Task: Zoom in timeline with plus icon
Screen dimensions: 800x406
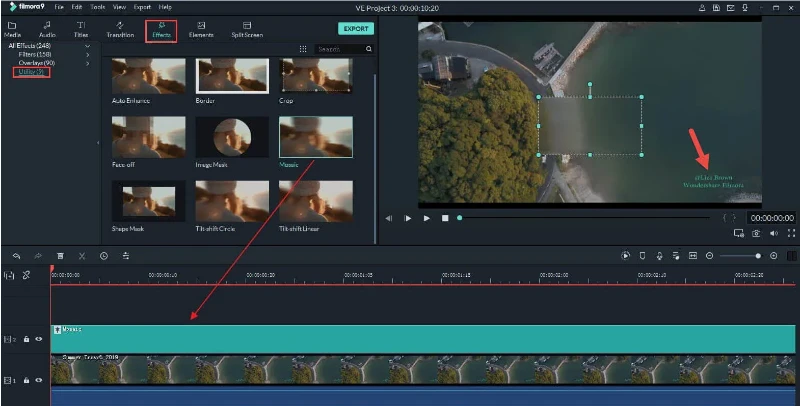Action: (773, 256)
